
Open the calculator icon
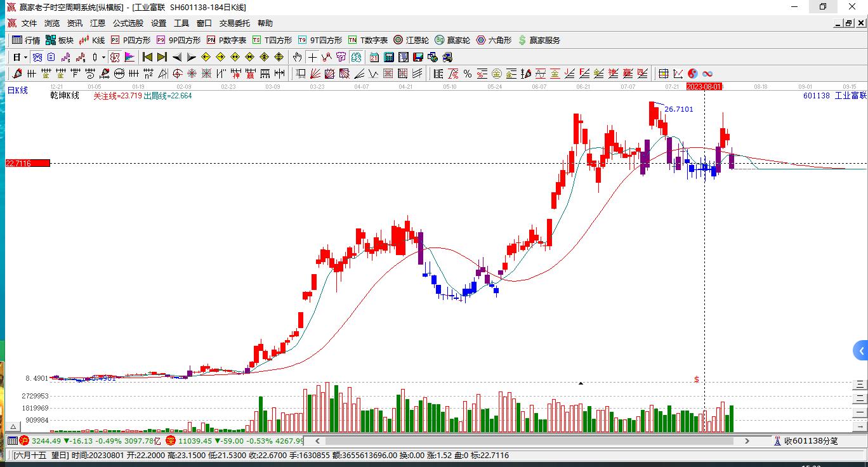(389, 57)
